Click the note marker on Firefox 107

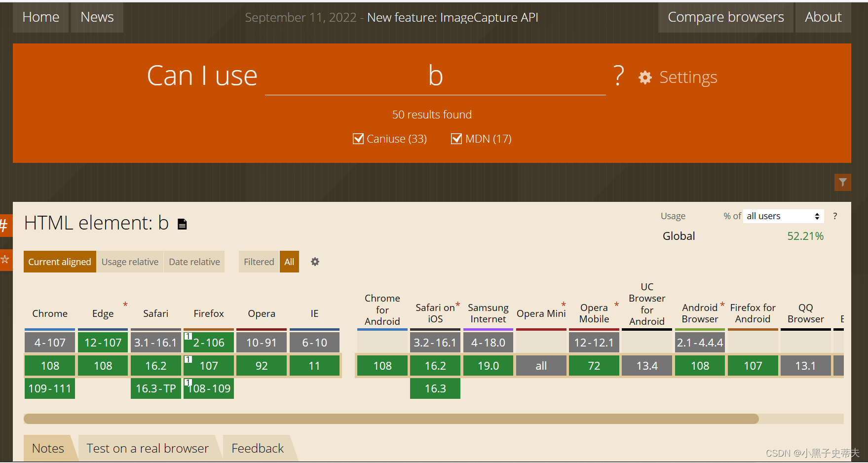[188, 359]
